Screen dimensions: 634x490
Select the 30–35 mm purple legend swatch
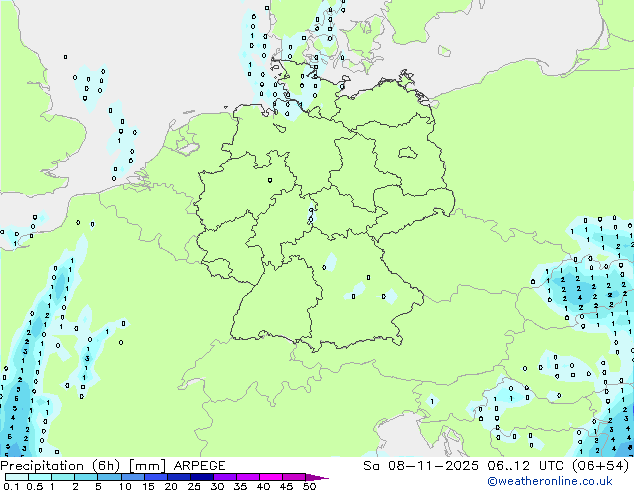pyautogui.click(x=224, y=477)
